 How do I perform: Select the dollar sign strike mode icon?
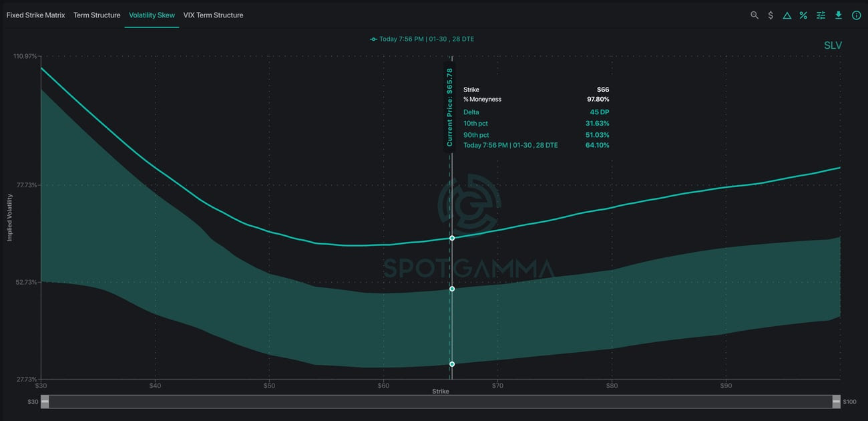pyautogui.click(x=771, y=15)
